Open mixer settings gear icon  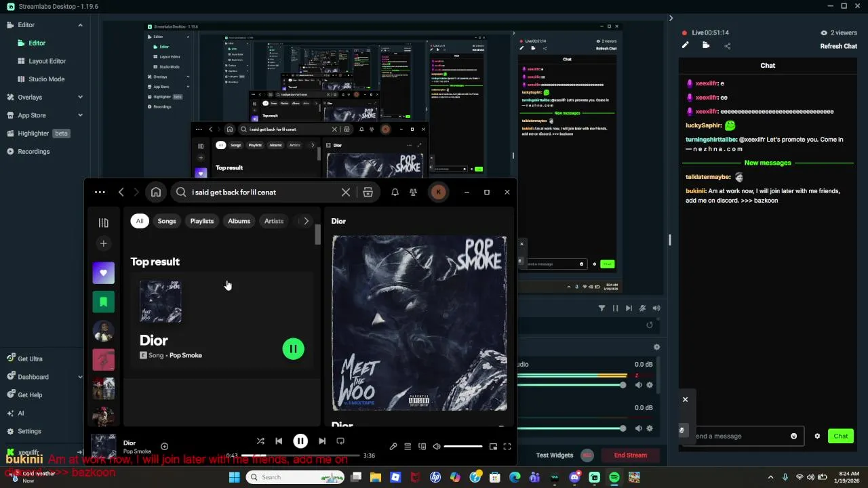tap(656, 347)
